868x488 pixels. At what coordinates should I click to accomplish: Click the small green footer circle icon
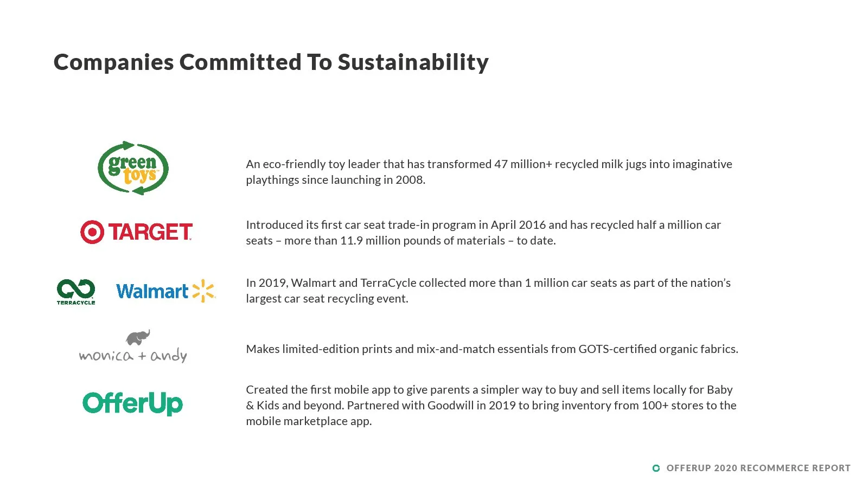656,468
